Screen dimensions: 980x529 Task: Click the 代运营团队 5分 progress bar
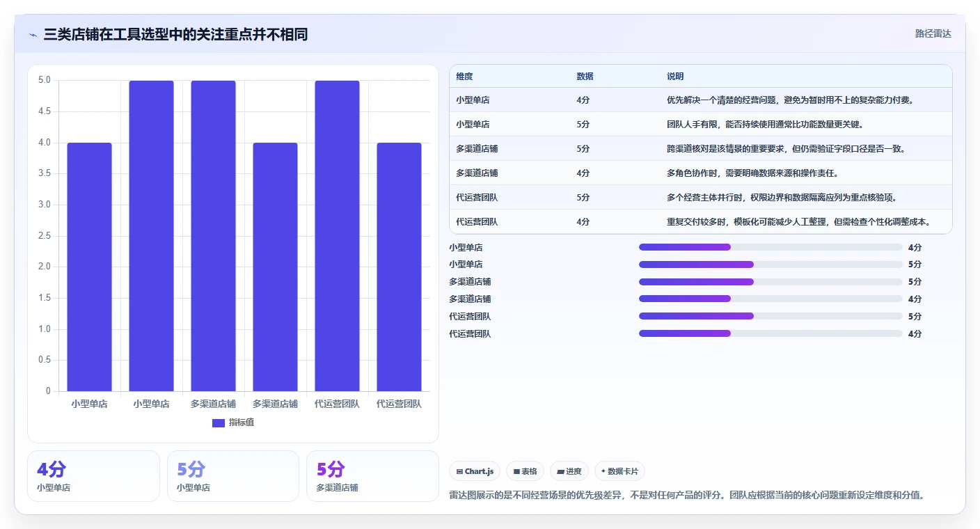[x=770, y=317]
